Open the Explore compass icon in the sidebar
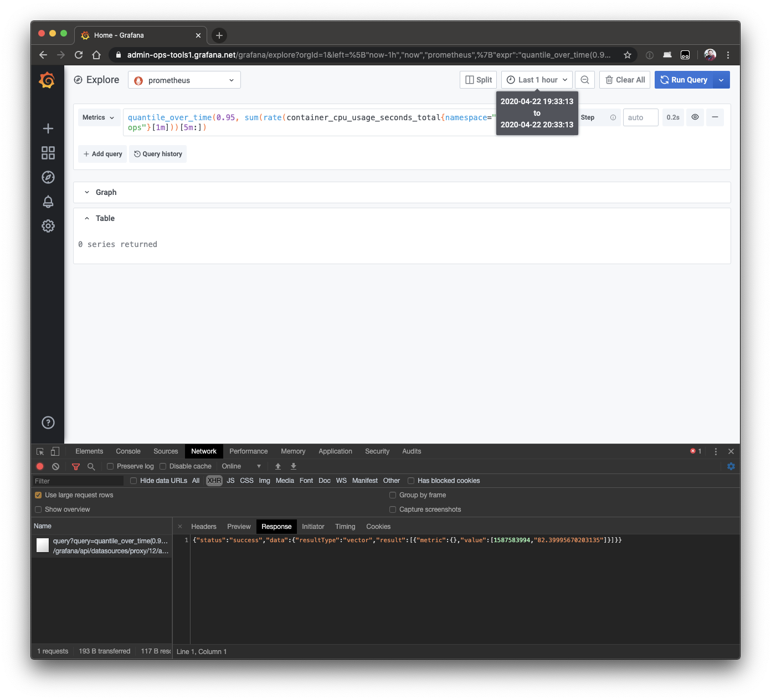771x700 pixels. [x=48, y=177]
